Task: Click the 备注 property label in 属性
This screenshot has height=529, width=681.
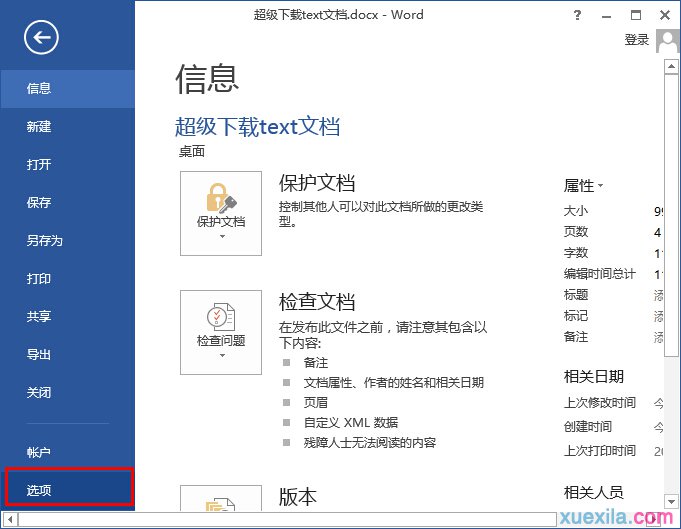Action: [575, 337]
